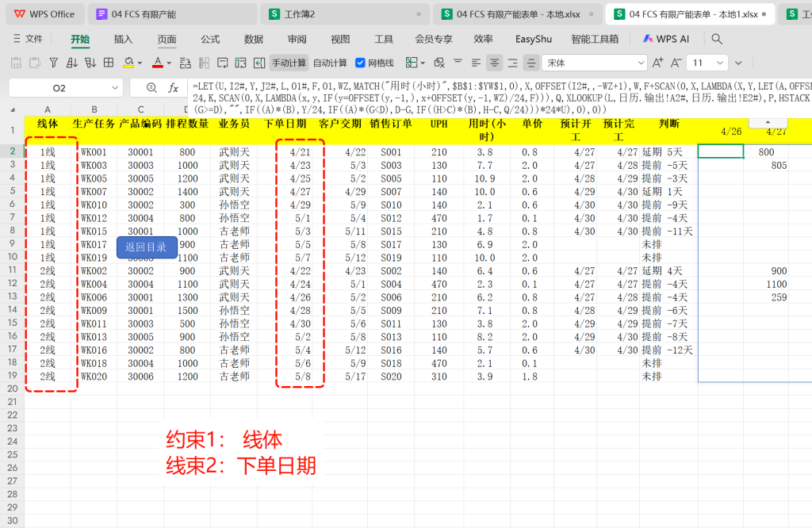
Task: Open the 宋体 font name dropdown
Action: click(641, 63)
